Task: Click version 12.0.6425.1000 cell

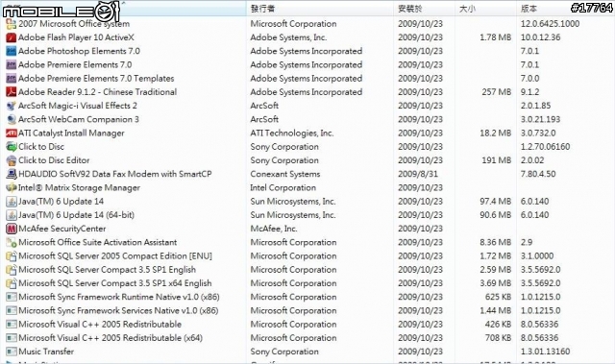Action: point(550,24)
